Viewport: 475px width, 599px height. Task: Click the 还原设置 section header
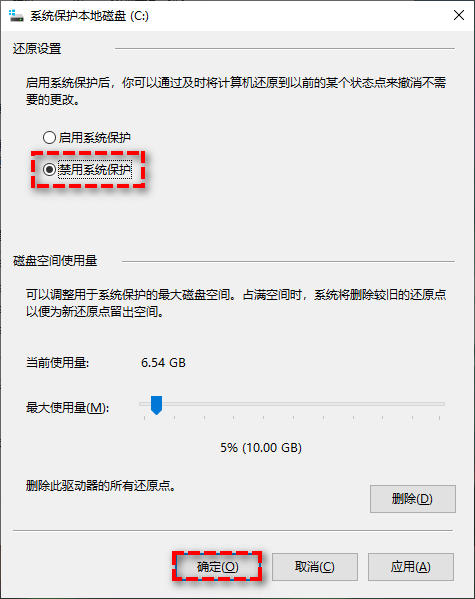pos(37,49)
